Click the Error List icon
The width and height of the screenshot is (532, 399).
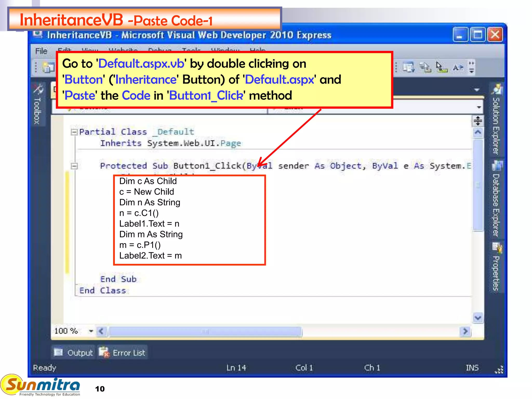tap(104, 352)
